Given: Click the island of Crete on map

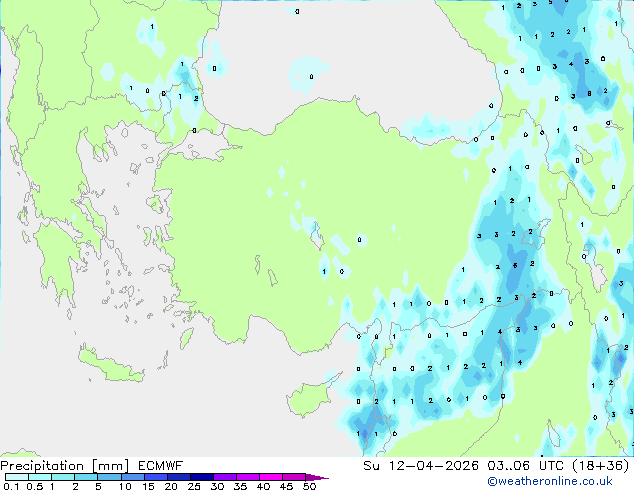Looking at the screenshot, I should coord(111,364).
